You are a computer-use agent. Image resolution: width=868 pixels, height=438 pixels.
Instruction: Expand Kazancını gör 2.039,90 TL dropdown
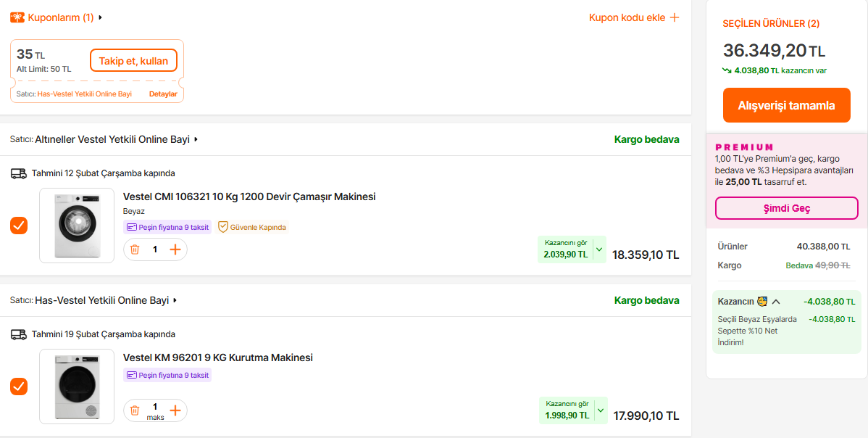click(x=599, y=249)
